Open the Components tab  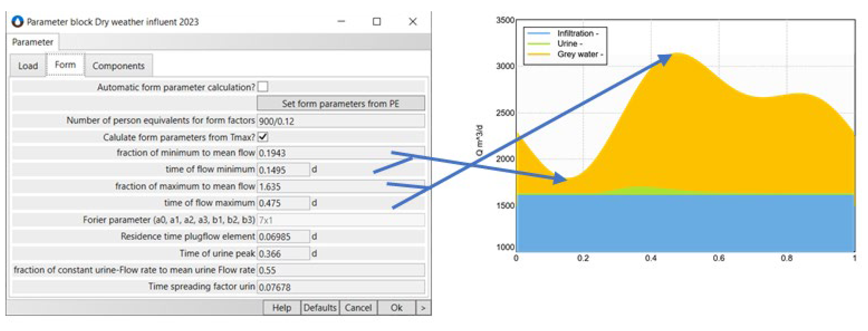tap(118, 66)
